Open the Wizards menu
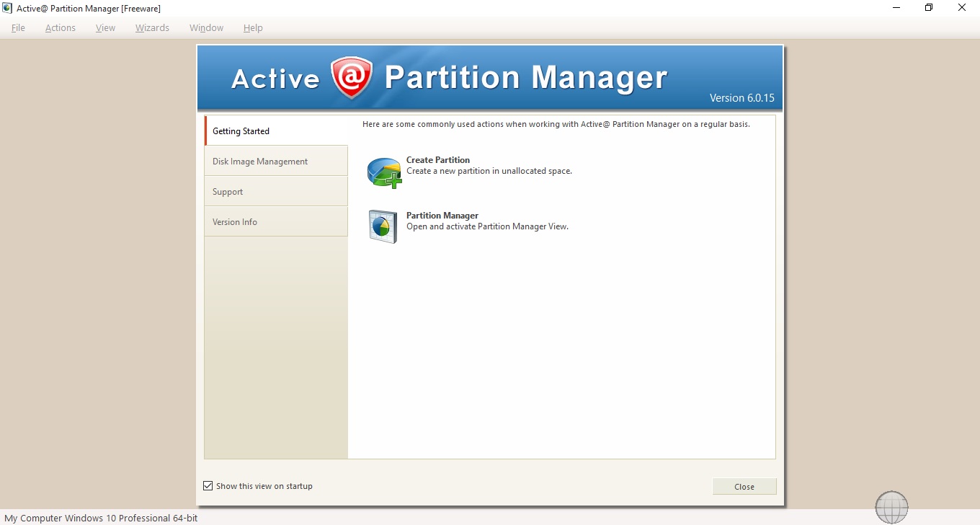This screenshot has height=525, width=980. (152, 27)
